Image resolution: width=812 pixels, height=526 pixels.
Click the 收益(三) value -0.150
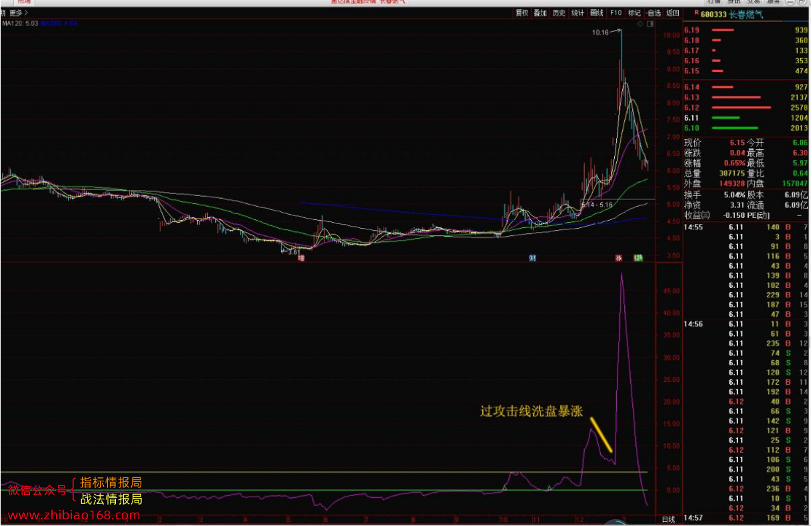pos(733,215)
